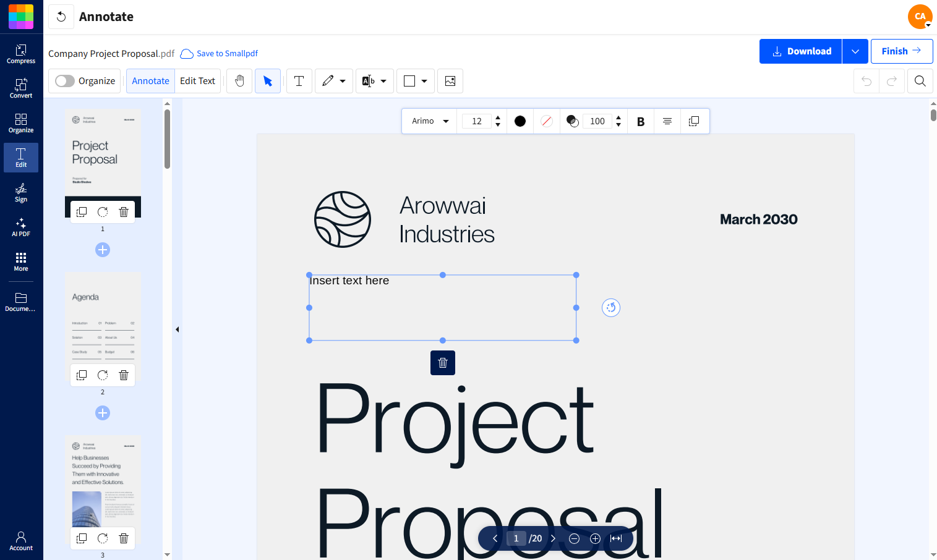Open the search magnifier
The width and height of the screenshot is (937, 560).
pos(920,81)
